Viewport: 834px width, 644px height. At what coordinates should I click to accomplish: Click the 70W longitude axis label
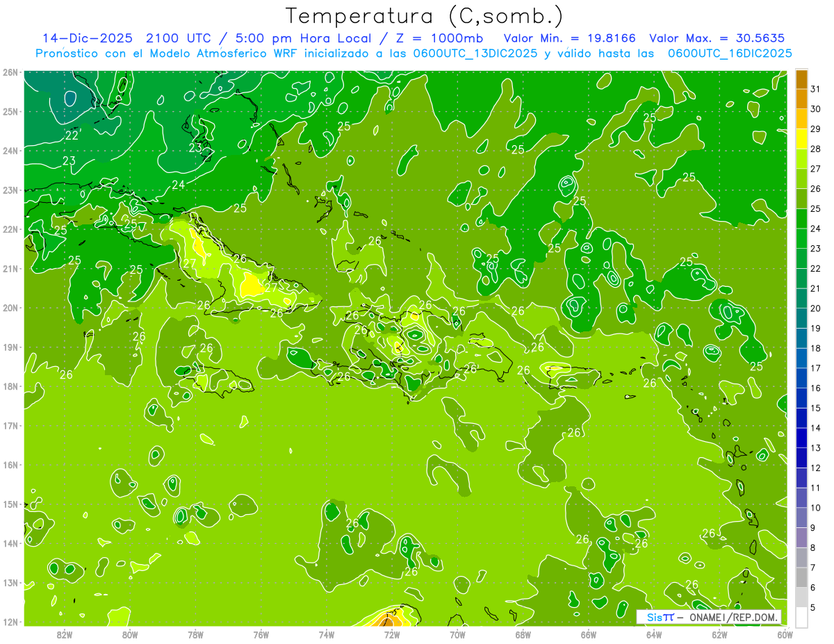[457, 634]
